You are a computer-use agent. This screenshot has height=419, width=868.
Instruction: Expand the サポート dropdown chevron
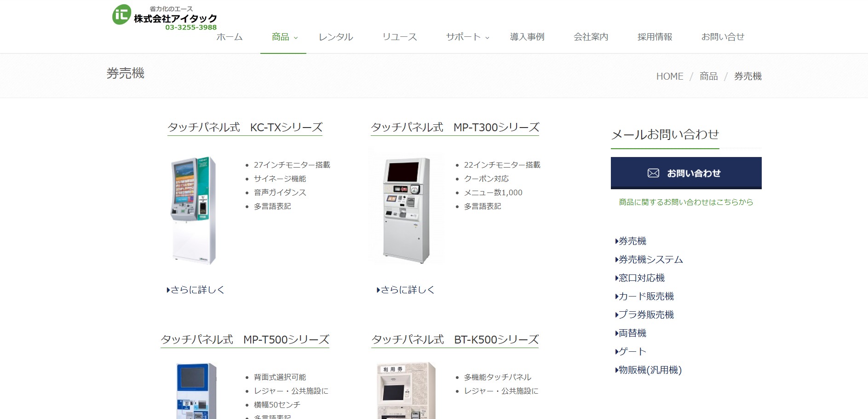tap(487, 38)
